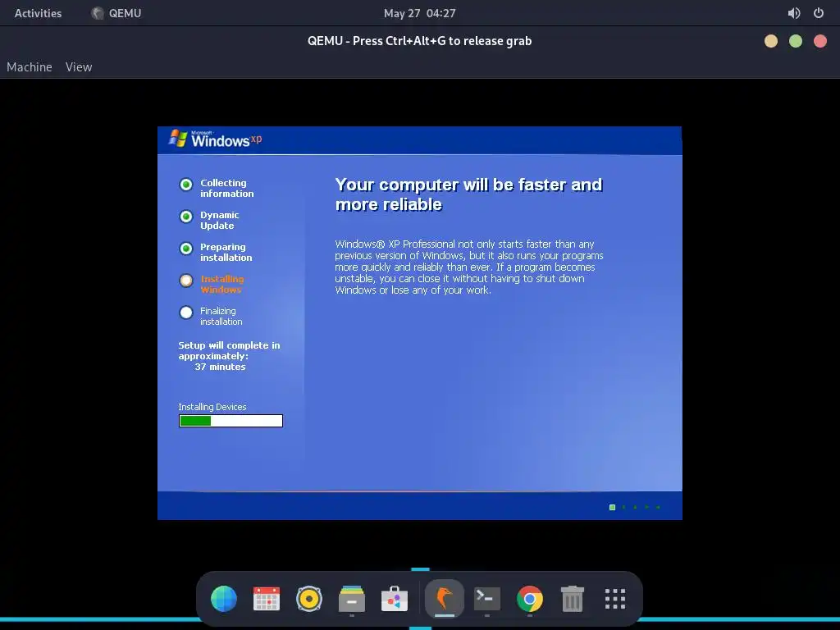Open the power menu icon
This screenshot has height=630, width=840.
pos(819,13)
